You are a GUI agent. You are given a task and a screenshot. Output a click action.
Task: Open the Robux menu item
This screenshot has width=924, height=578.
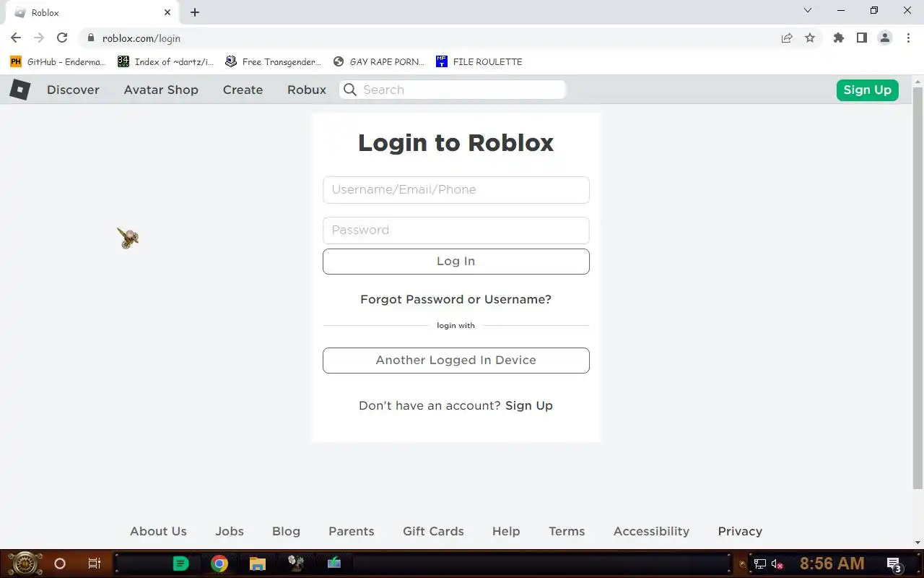coord(307,90)
